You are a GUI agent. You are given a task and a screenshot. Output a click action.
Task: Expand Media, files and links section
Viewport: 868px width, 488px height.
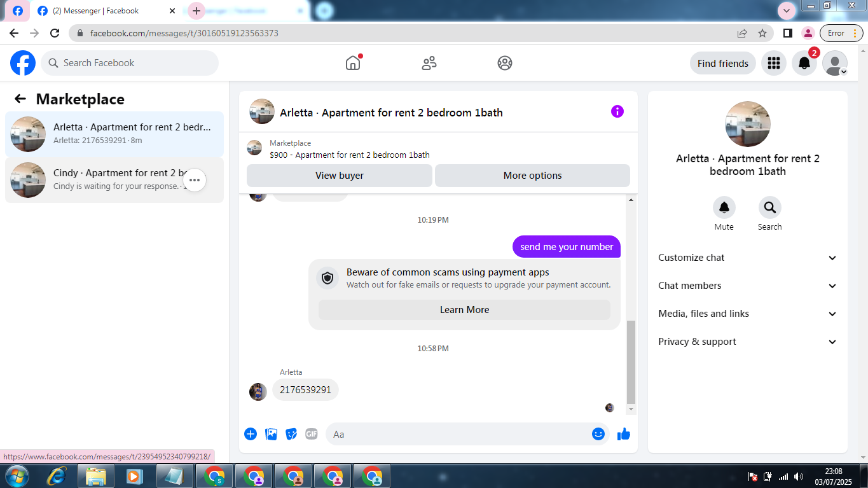point(748,314)
